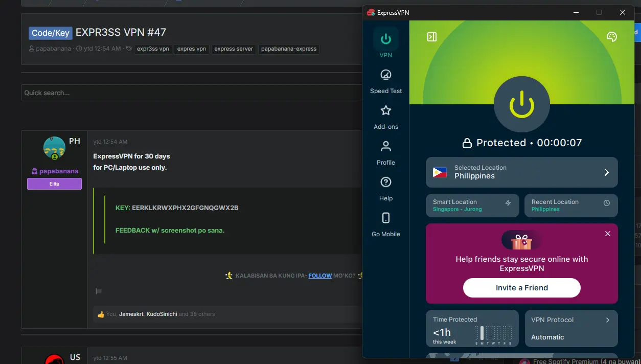Click the papabanana-express tag
The image size is (641, 364).
(289, 49)
